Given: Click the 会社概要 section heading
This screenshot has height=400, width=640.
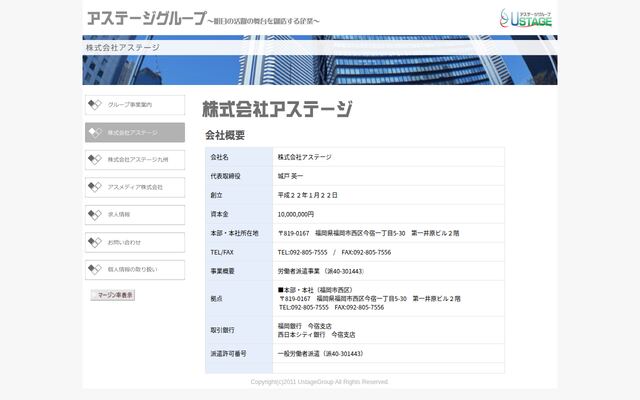Looking at the screenshot, I should (225, 135).
